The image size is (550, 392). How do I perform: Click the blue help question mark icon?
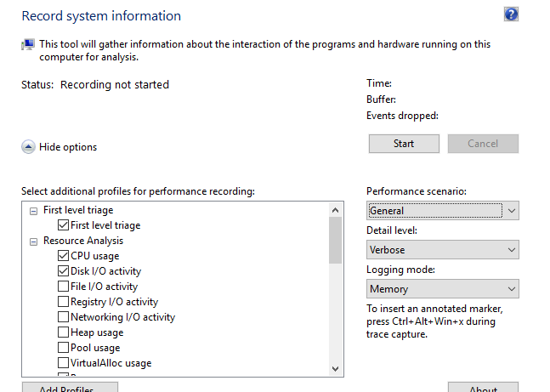click(x=511, y=14)
